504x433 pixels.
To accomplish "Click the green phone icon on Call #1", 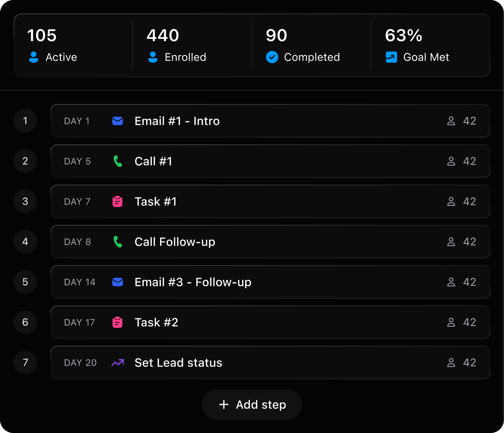I will 118,161.
